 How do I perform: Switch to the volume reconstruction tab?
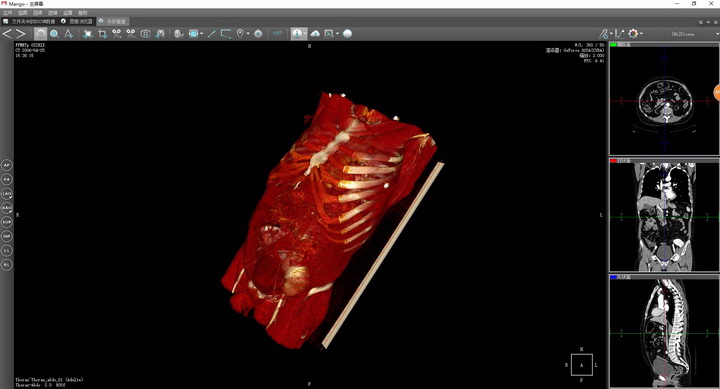coord(112,21)
